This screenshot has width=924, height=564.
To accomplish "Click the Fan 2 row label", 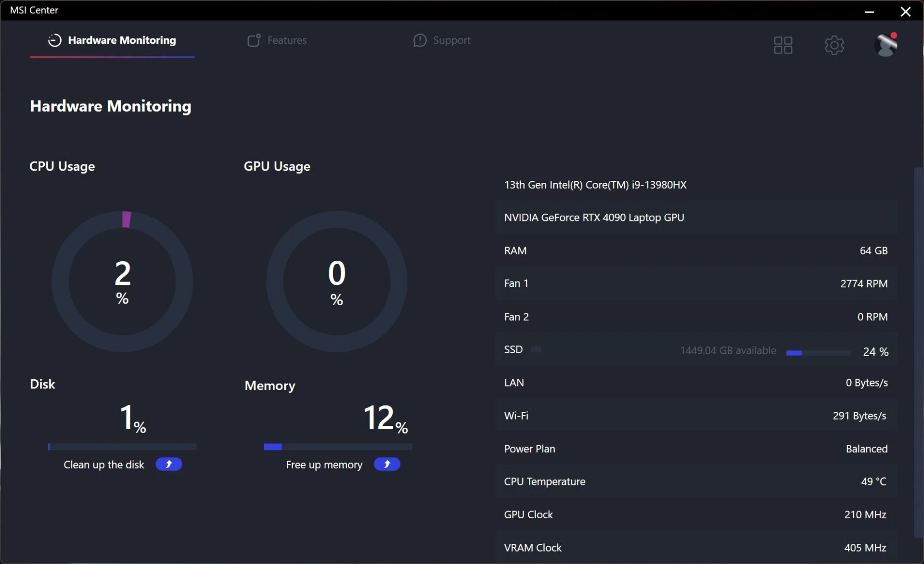I will tap(516, 317).
